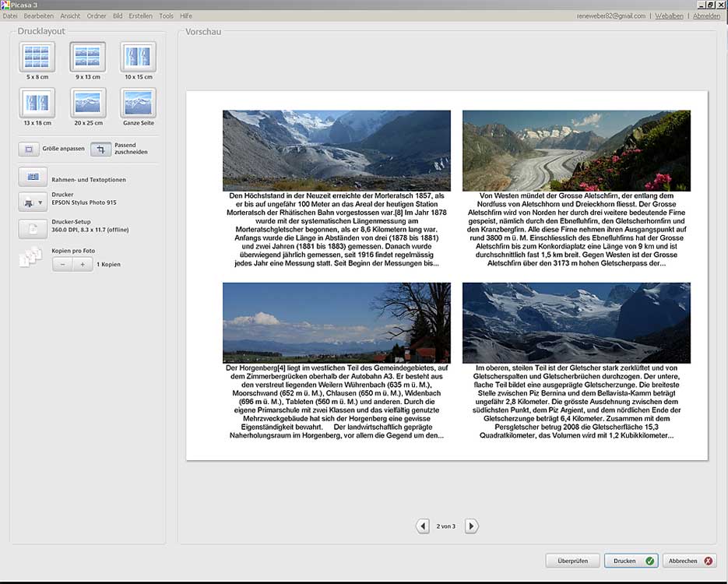Viewport: 728px width, 584px height.
Task: Open the Webalben link
Action: tap(669, 16)
